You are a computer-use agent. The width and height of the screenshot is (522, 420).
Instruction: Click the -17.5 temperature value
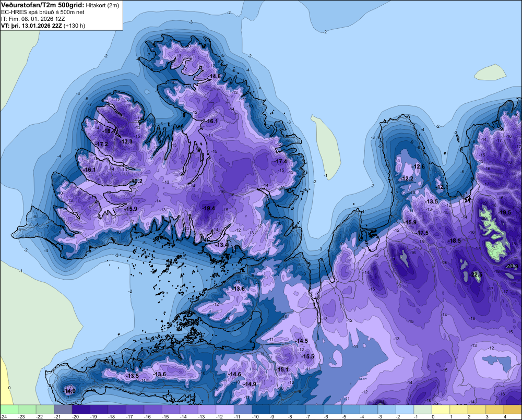(422, 233)
